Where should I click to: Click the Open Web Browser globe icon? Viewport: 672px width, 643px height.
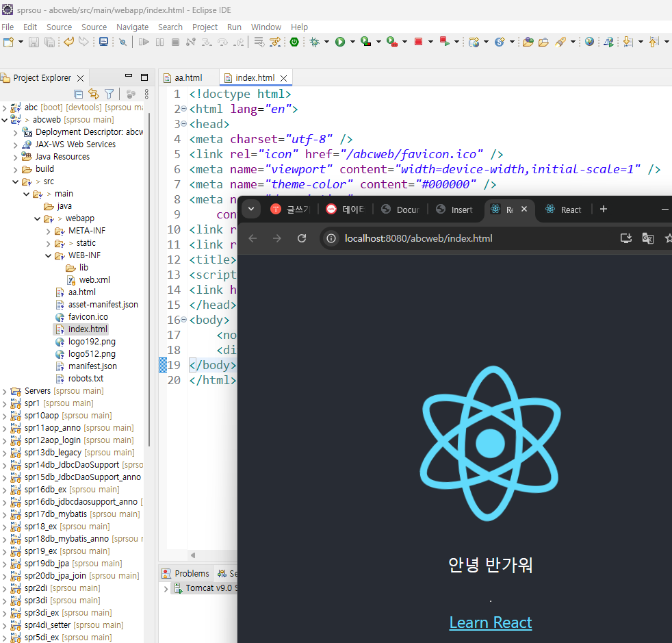(x=589, y=42)
